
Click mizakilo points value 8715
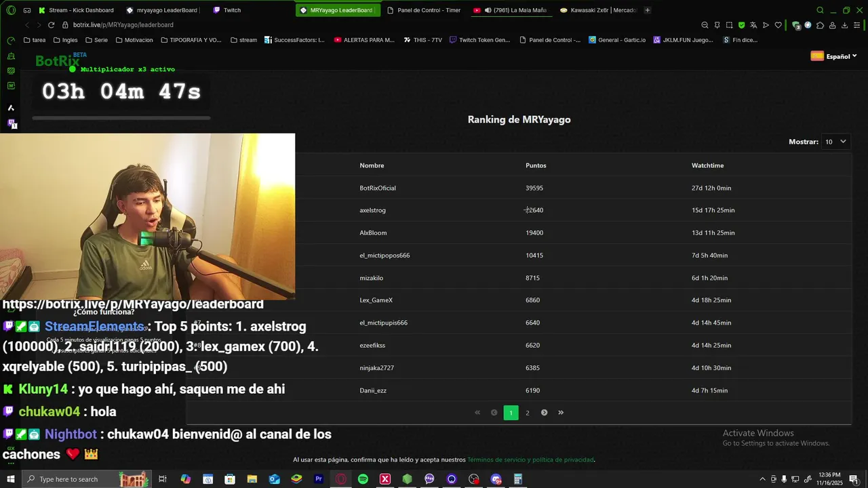tap(532, 278)
